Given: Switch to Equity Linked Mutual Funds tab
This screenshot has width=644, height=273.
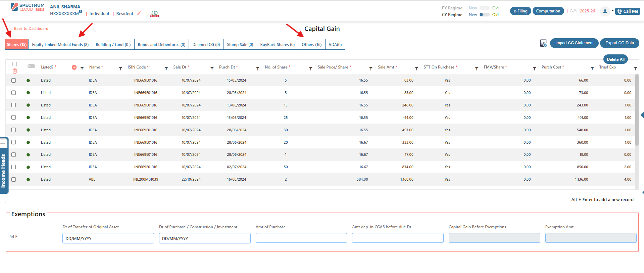Looking at the screenshot, I should (x=60, y=45).
